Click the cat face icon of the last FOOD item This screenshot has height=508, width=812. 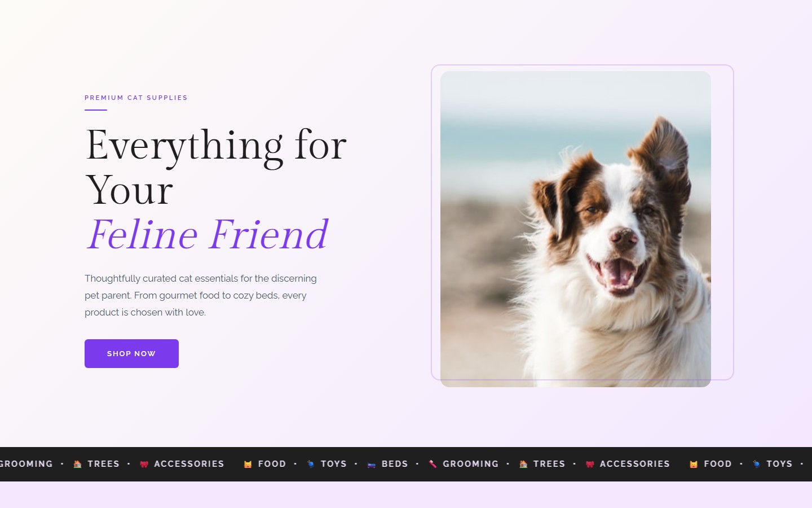tap(694, 464)
